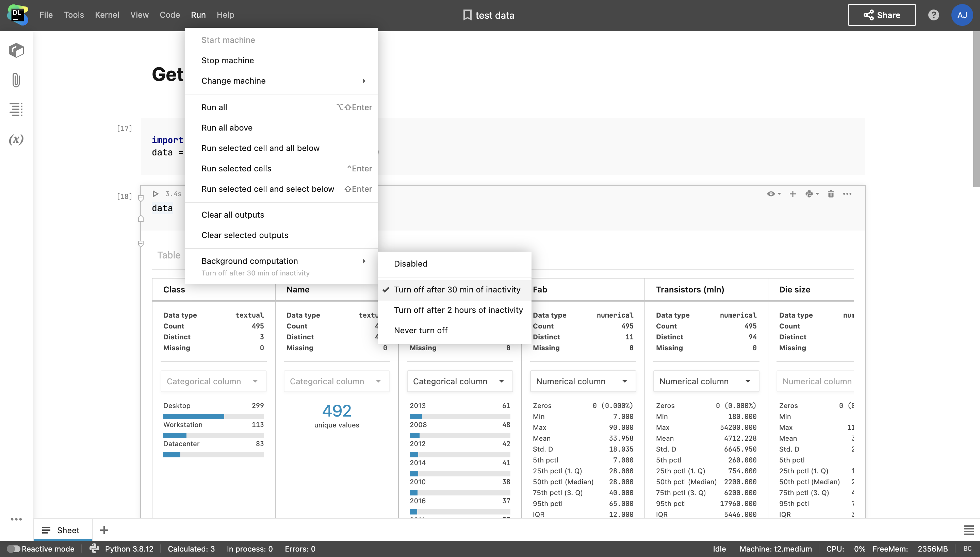Open the cell's three-dot more menu

847,194
